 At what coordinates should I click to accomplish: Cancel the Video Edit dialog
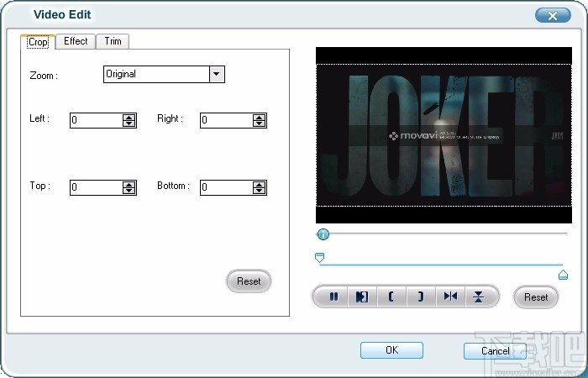495,351
